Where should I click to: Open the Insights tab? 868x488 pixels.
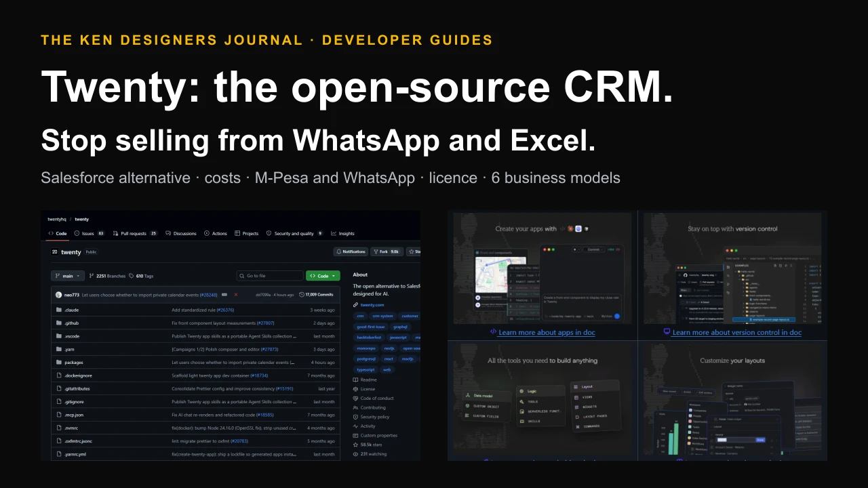(343, 233)
